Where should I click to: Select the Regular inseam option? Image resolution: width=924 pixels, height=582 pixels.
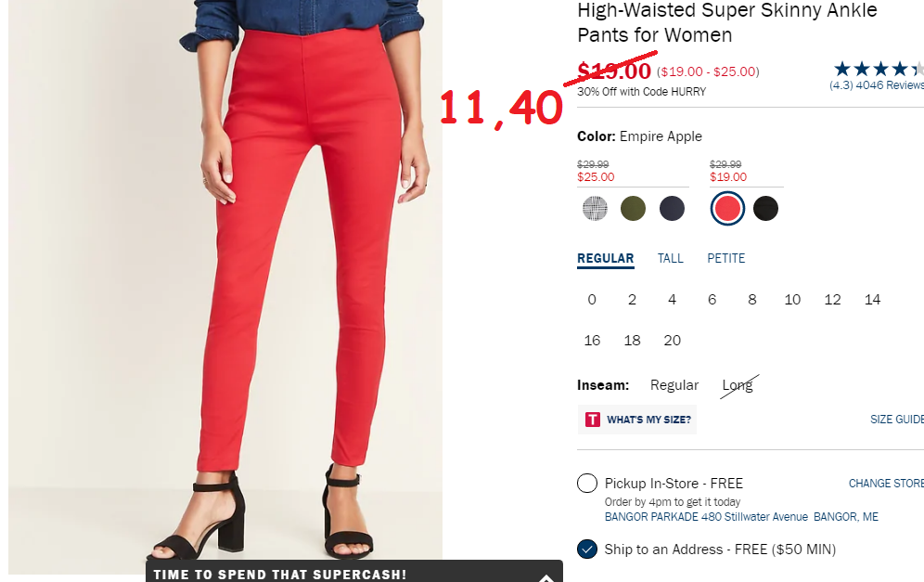tap(674, 385)
